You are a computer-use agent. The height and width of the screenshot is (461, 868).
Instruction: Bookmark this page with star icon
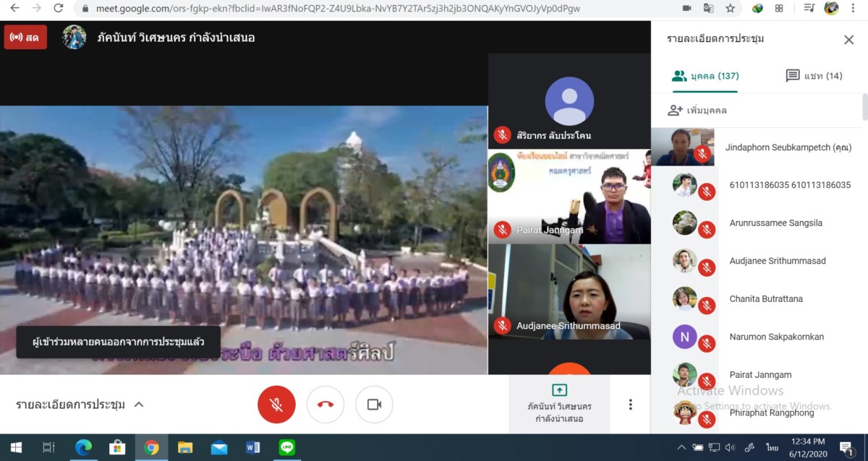tap(730, 9)
